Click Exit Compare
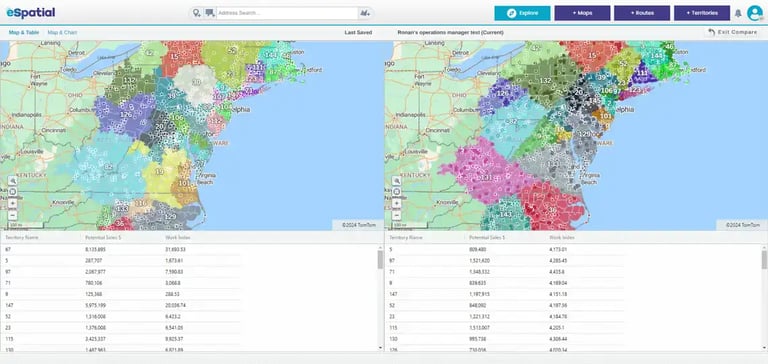The height and width of the screenshot is (364, 768). (733, 32)
